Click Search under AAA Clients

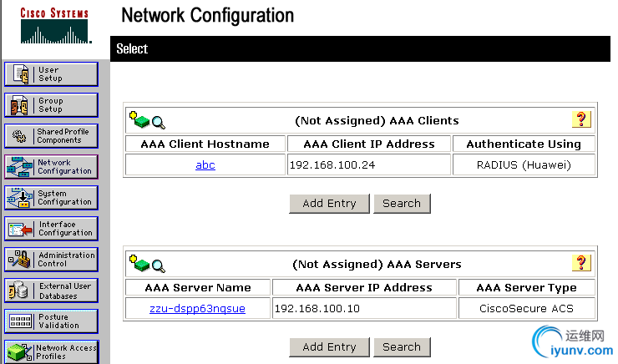(x=402, y=203)
